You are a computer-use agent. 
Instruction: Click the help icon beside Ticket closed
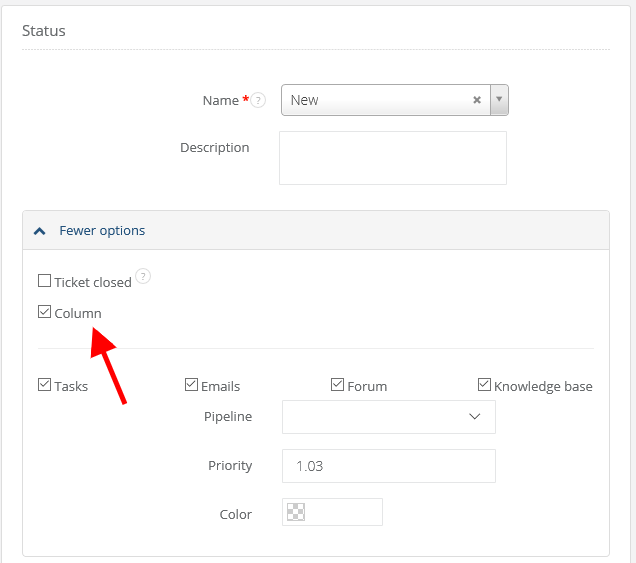click(143, 277)
